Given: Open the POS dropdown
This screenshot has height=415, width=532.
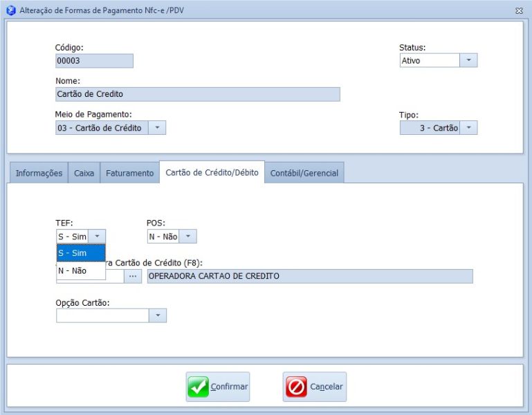Looking at the screenshot, I should (187, 237).
